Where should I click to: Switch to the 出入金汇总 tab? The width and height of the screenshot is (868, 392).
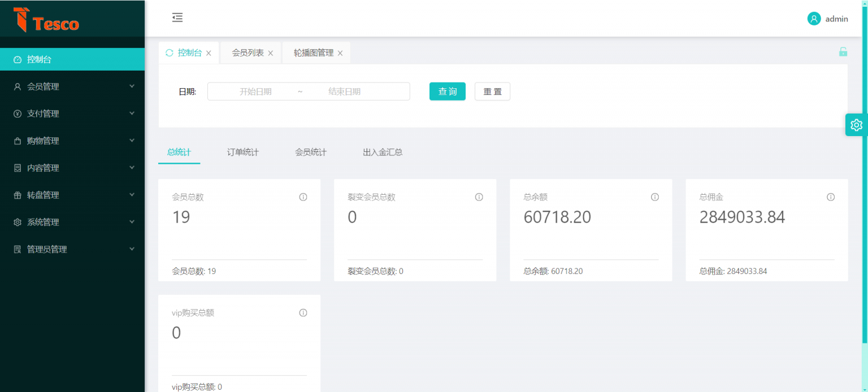pyautogui.click(x=383, y=151)
